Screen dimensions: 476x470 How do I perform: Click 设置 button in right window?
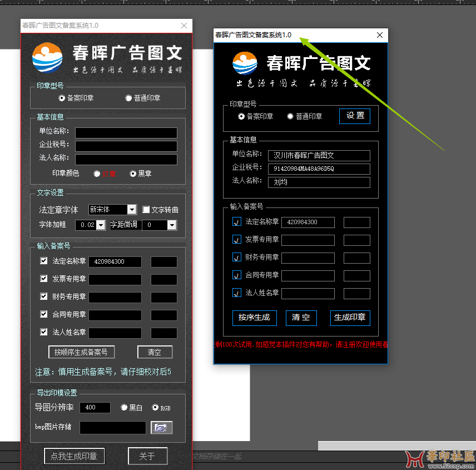coord(355,116)
